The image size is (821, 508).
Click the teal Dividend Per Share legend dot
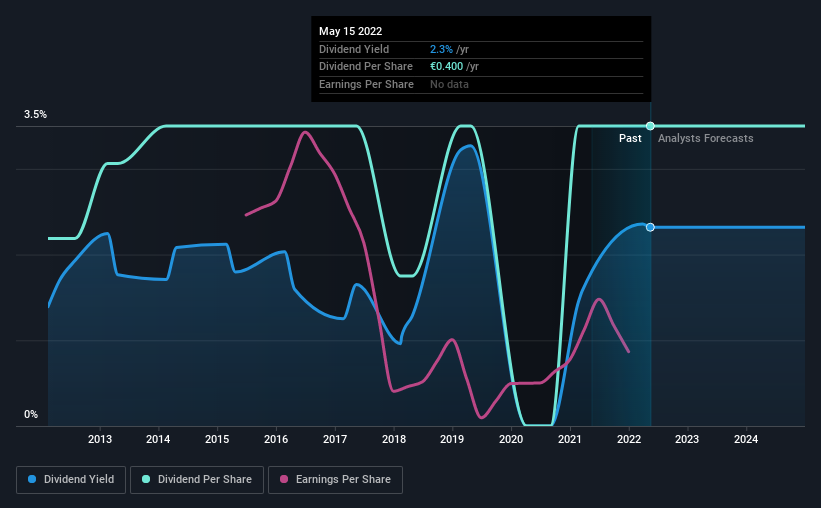click(x=146, y=479)
